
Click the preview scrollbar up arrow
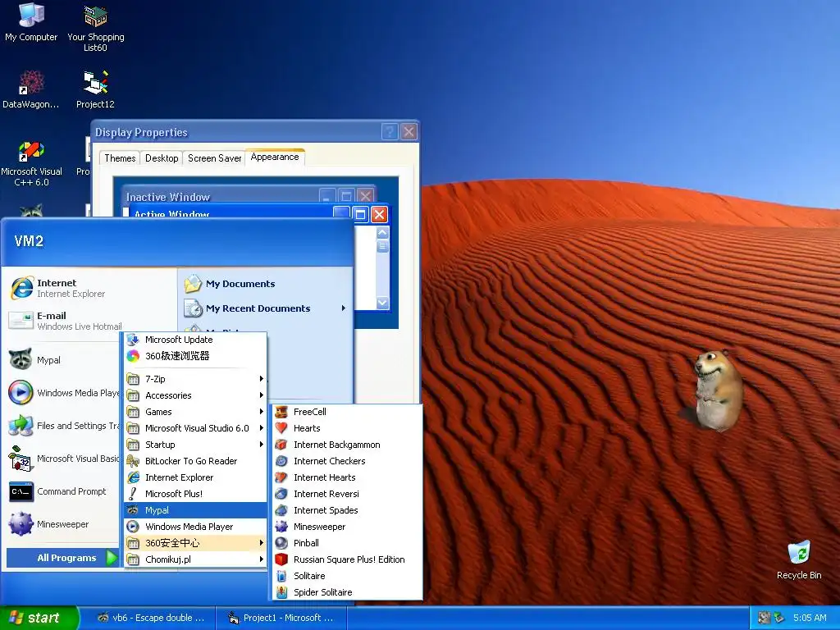(382, 232)
